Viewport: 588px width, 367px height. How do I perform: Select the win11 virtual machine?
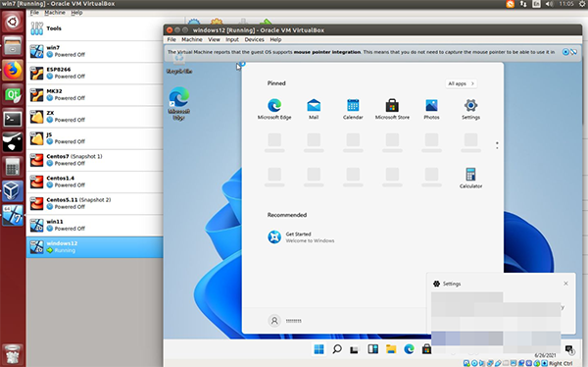click(94, 226)
